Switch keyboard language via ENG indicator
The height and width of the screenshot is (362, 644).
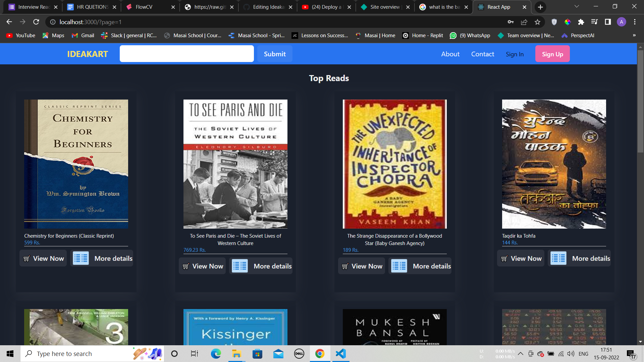coord(584,353)
